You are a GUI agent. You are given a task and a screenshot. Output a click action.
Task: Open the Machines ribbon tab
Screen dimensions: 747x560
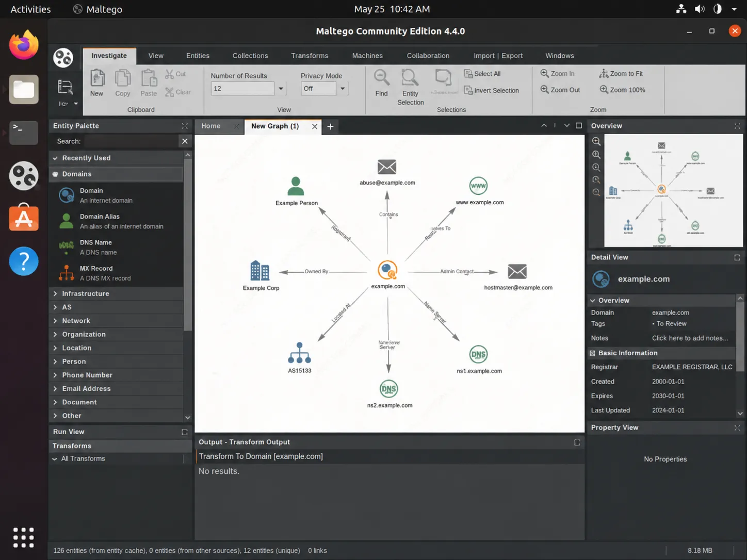point(367,56)
